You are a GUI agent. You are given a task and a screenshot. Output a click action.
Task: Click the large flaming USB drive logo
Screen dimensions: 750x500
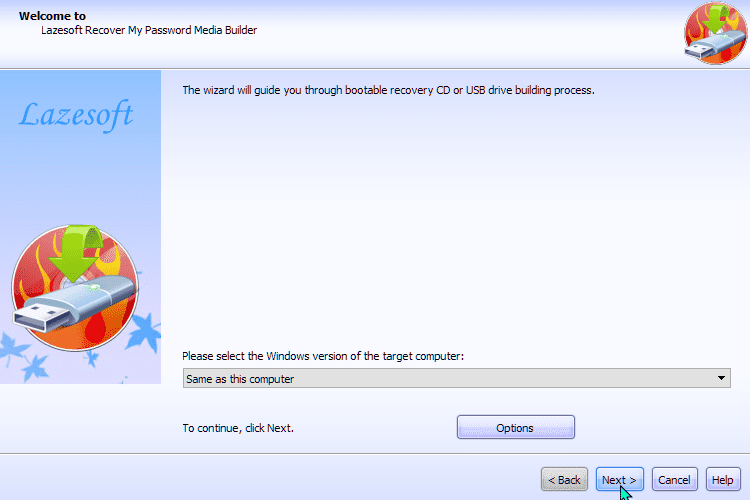(75, 288)
